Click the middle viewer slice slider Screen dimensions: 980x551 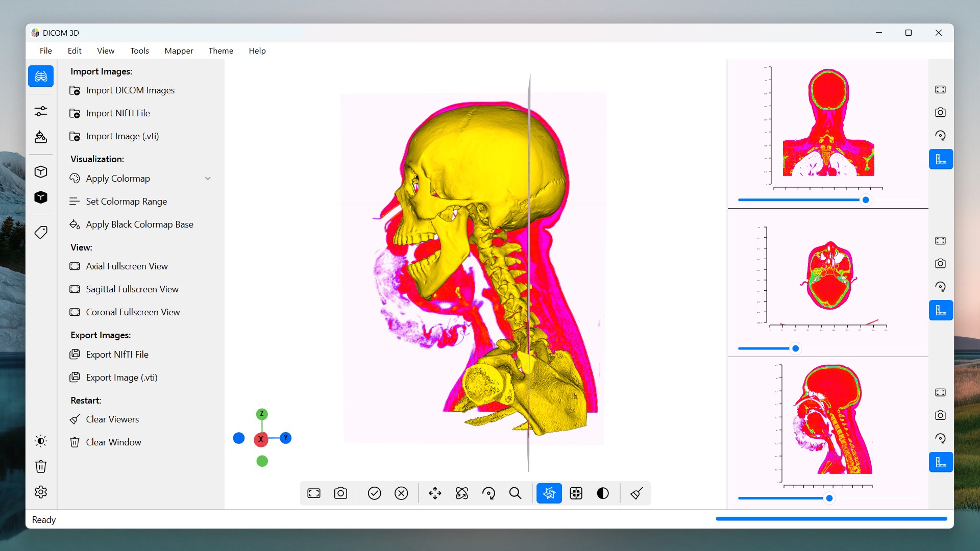tap(795, 348)
